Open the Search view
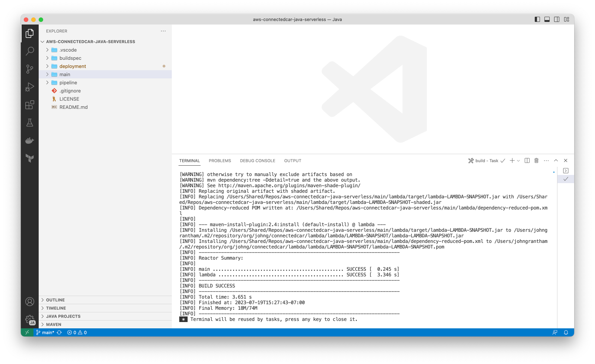Screen dimensions: 595x364 click(30, 51)
